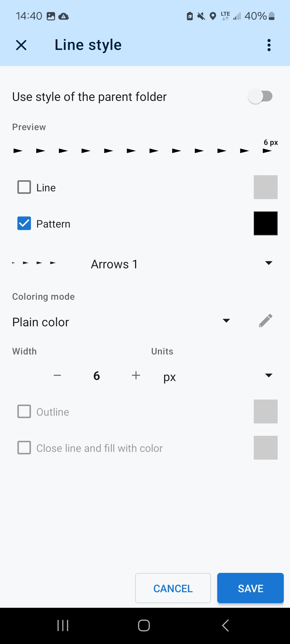Image resolution: width=290 pixels, height=644 pixels.
Task: Increase width with plus button
Action: [x=136, y=375]
